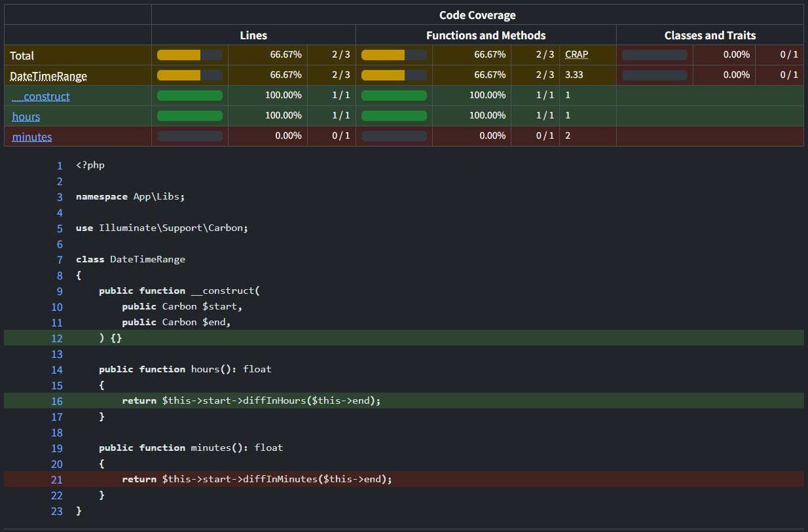
Task: Click the Total row label
Action: (x=22, y=56)
